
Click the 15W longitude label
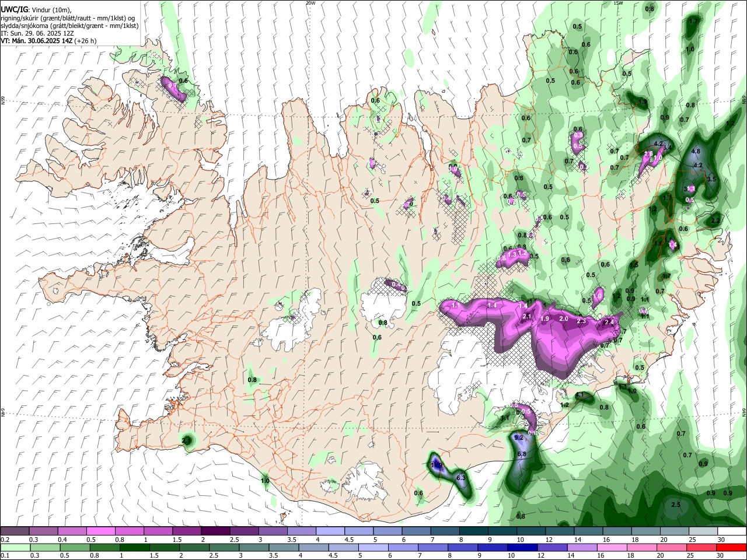tap(618, 3)
